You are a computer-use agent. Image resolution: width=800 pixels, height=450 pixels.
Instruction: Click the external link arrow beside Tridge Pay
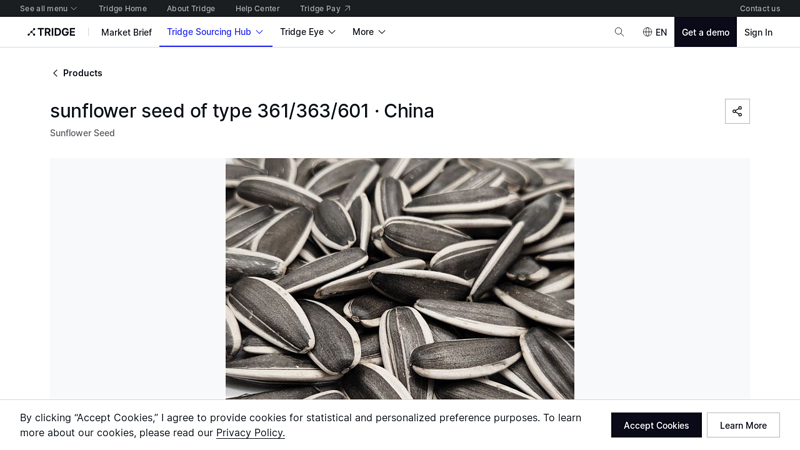[x=347, y=8]
